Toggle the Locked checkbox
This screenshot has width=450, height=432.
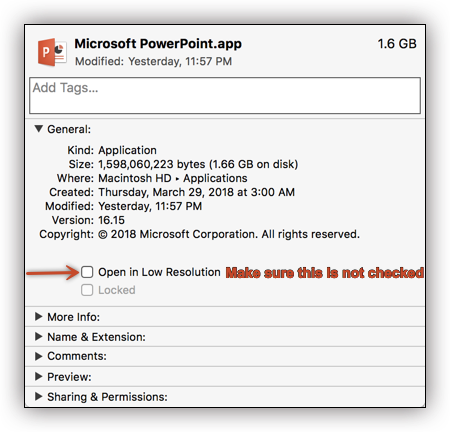pyautogui.click(x=87, y=290)
